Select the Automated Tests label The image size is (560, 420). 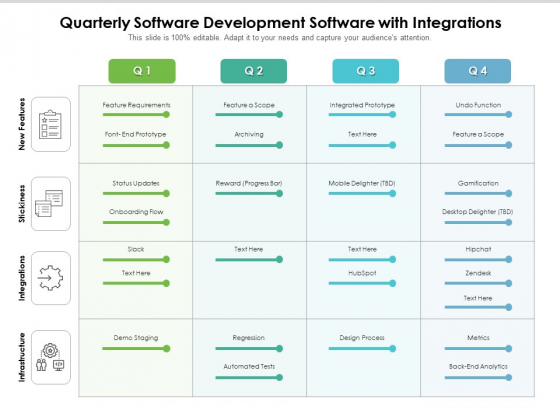point(249,366)
